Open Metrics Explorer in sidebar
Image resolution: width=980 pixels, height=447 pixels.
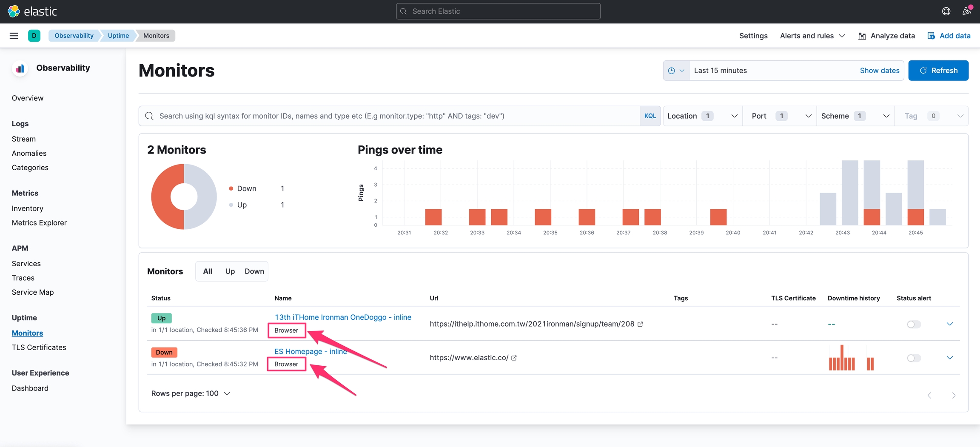(x=39, y=223)
